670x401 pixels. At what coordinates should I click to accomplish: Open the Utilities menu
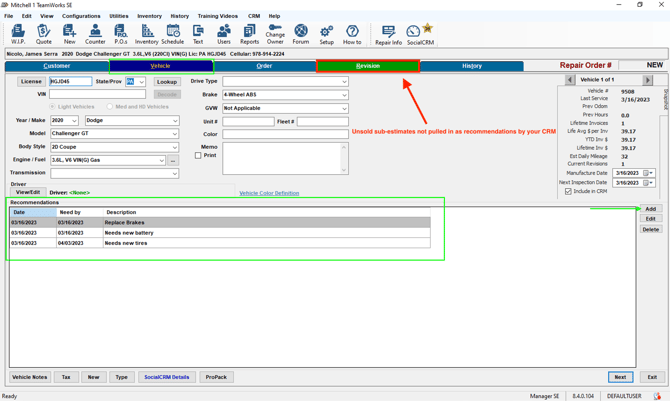coord(119,16)
